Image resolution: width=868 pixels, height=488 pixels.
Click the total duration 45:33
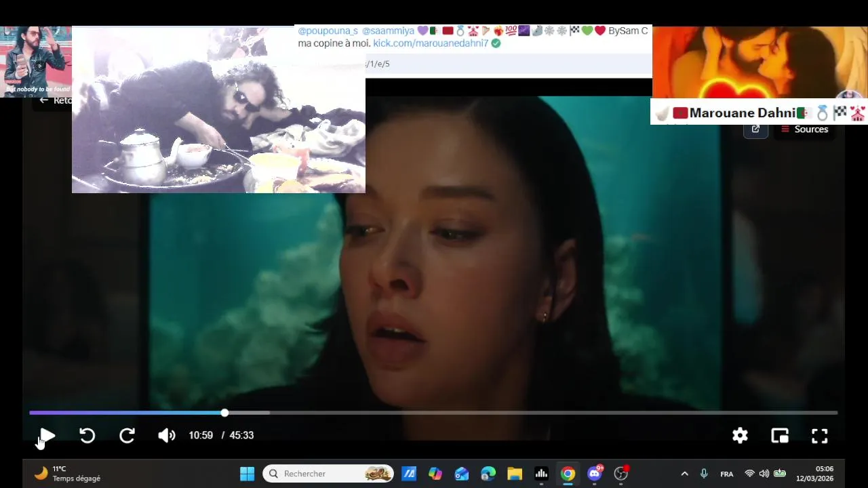241,436
